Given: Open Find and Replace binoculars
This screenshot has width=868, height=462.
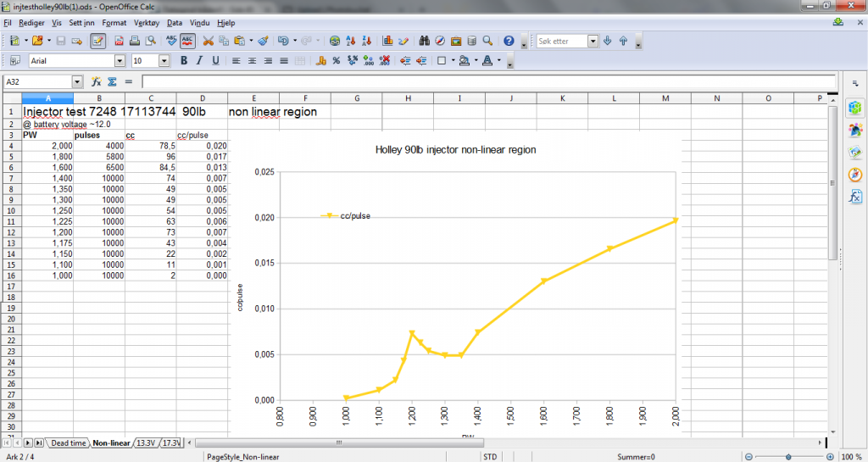Looking at the screenshot, I should coord(425,41).
